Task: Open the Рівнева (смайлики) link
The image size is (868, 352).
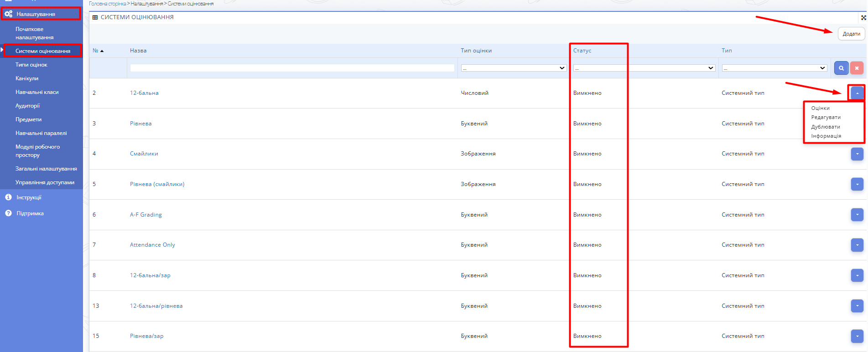Action: 157,184
